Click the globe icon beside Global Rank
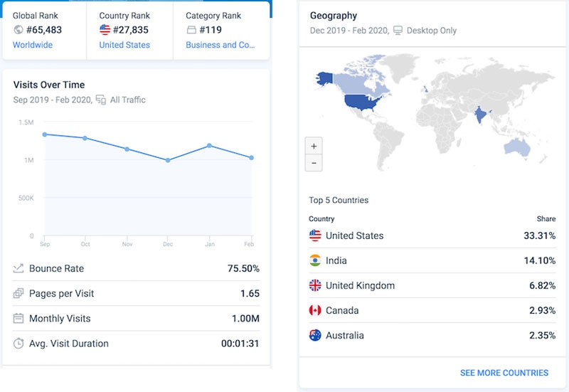 pyautogui.click(x=18, y=30)
